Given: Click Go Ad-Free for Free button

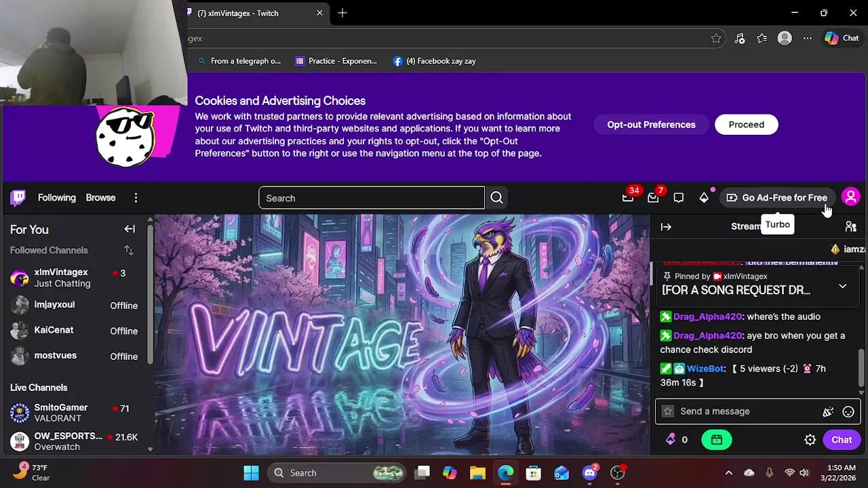Looking at the screenshot, I should [x=776, y=198].
